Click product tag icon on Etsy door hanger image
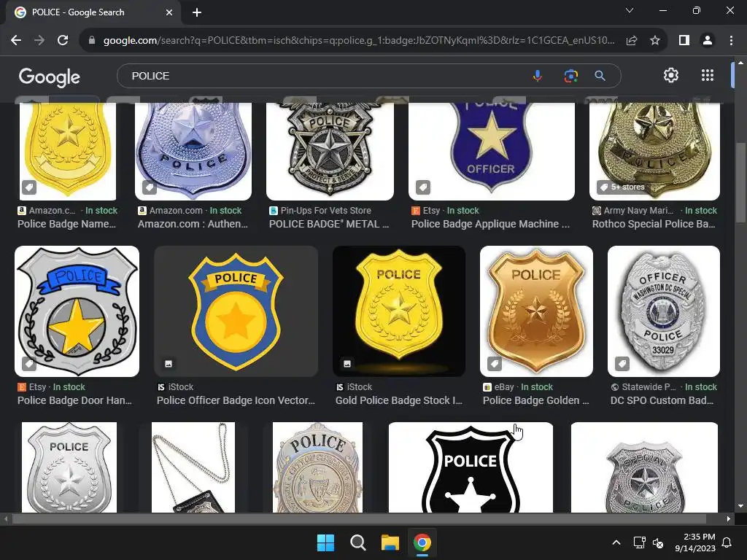The width and height of the screenshot is (747, 560). 29,364
